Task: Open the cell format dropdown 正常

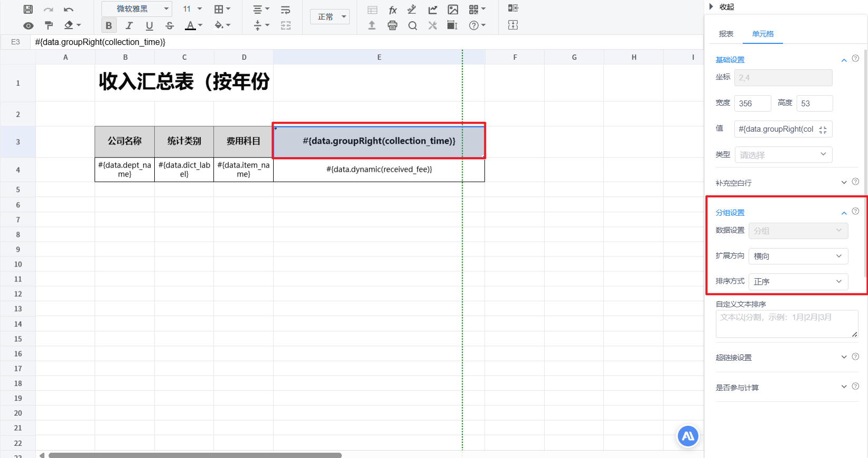Action: tap(330, 17)
